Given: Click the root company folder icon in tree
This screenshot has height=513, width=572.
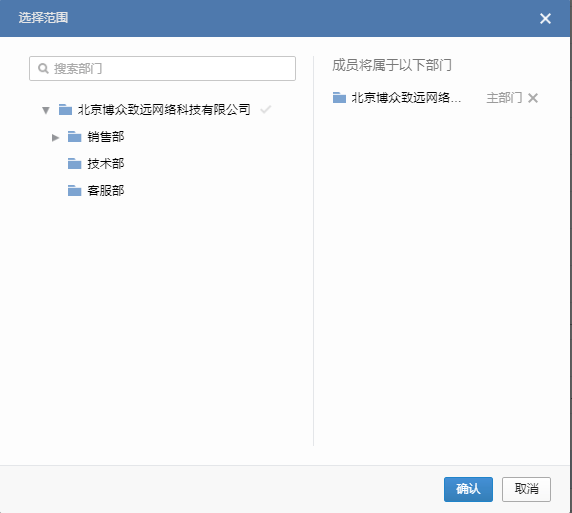Looking at the screenshot, I should (x=65, y=109).
